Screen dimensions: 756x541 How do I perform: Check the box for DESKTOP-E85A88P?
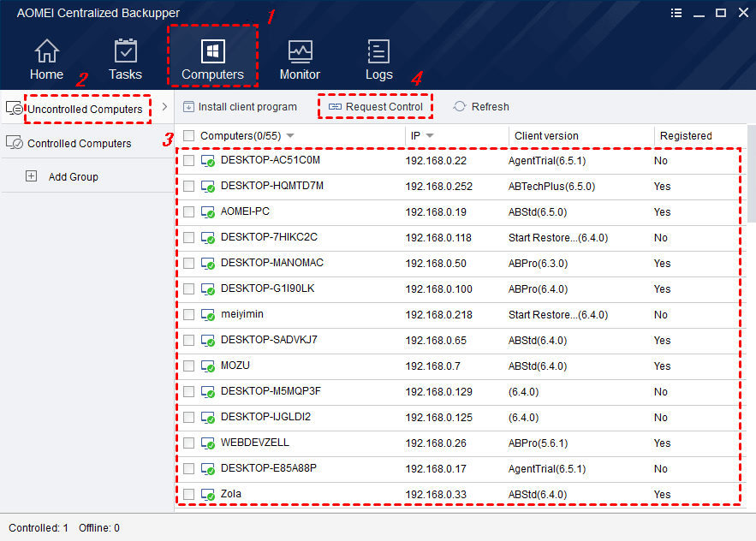189,469
